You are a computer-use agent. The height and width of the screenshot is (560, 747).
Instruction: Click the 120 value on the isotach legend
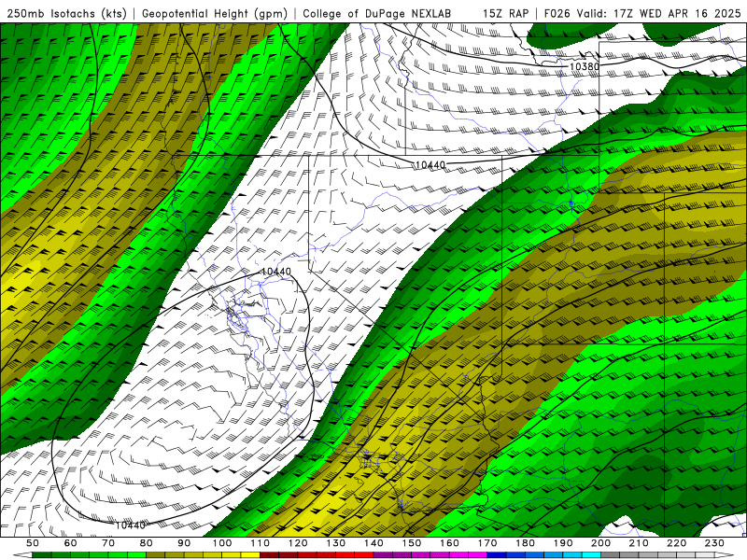pos(298,543)
